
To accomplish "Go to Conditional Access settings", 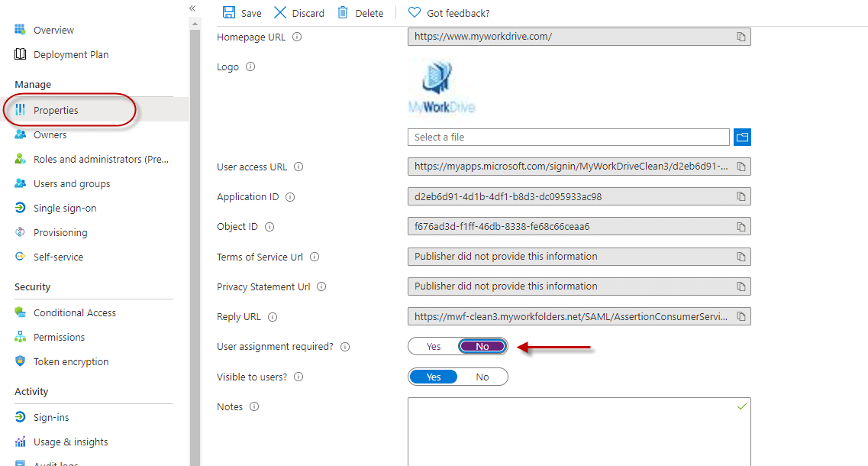I will pyautogui.click(x=75, y=312).
